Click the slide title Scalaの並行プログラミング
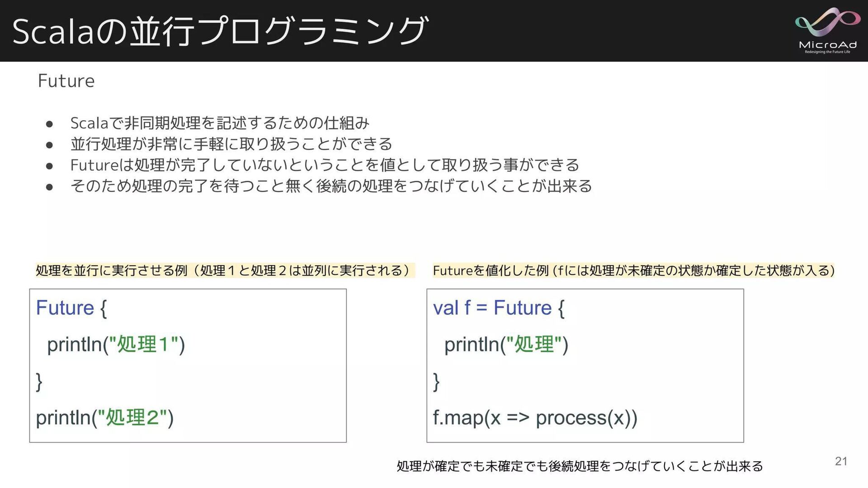The height and width of the screenshot is (488, 868). coord(220,31)
